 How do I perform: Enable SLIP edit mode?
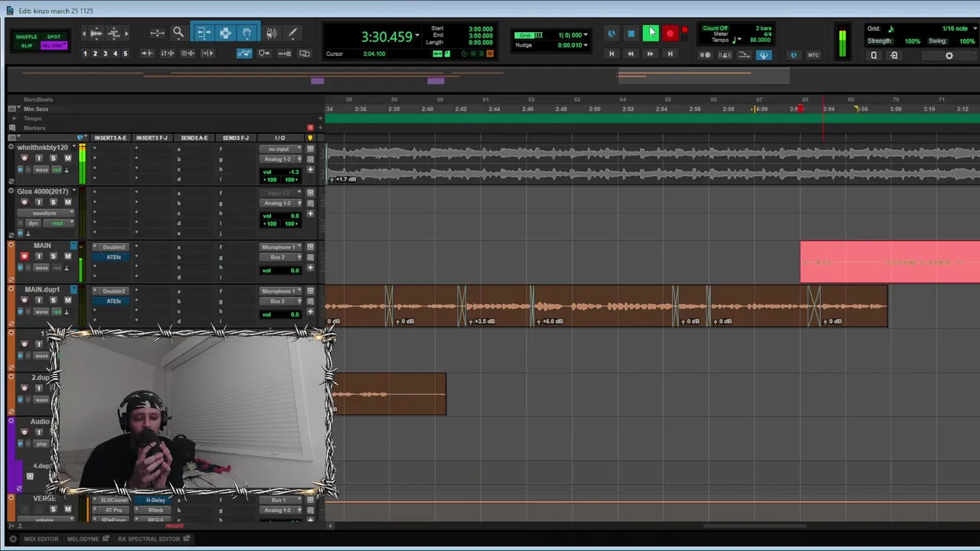(26, 46)
